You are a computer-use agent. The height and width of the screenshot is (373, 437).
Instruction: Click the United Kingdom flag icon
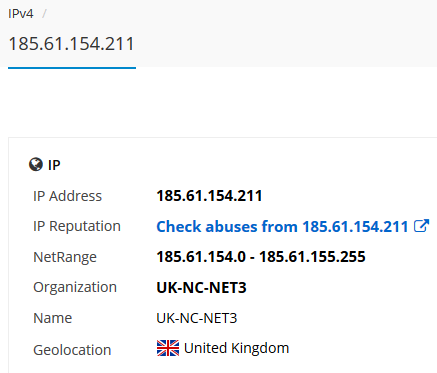click(x=168, y=348)
